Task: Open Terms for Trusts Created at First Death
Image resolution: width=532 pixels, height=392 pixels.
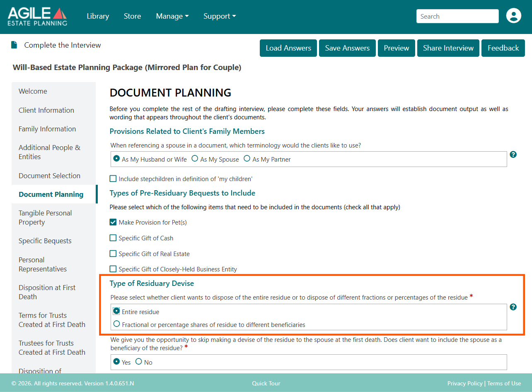Action: pyautogui.click(x=53, y=320)
